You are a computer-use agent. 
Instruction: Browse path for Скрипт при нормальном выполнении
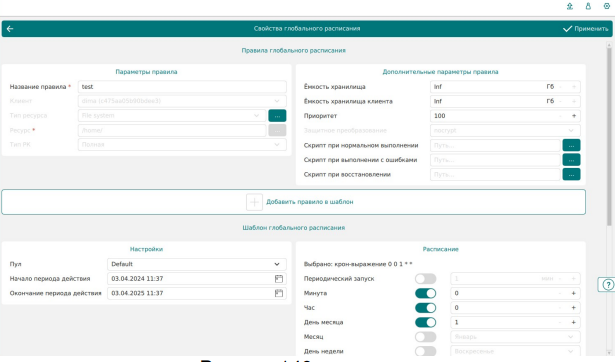tap(571, 145)
